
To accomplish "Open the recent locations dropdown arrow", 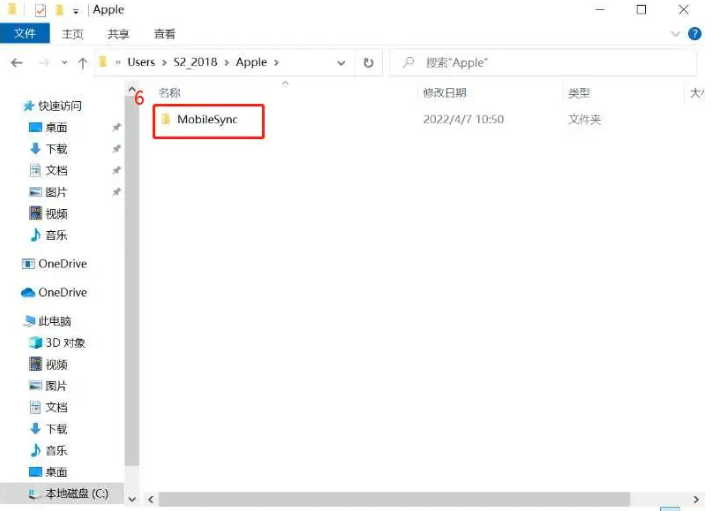I will [x=64, y=63].
